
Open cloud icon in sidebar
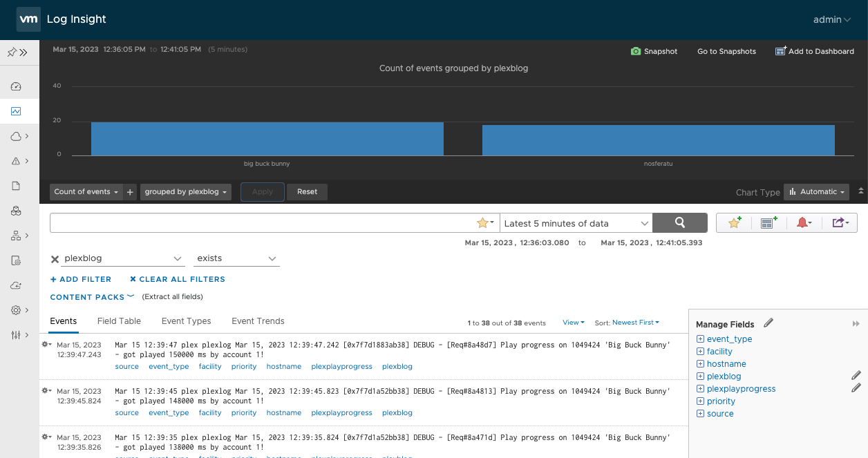[16, 136]
